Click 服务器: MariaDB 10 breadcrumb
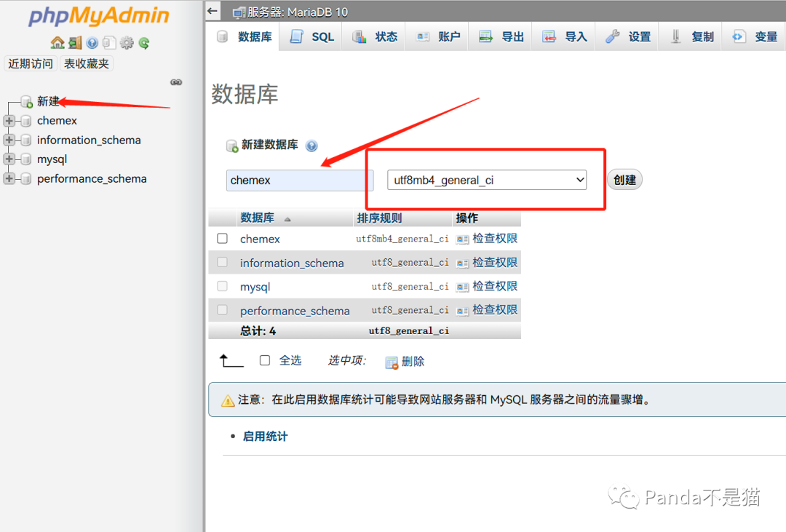 pyautogui.click(x=297, y=12)
